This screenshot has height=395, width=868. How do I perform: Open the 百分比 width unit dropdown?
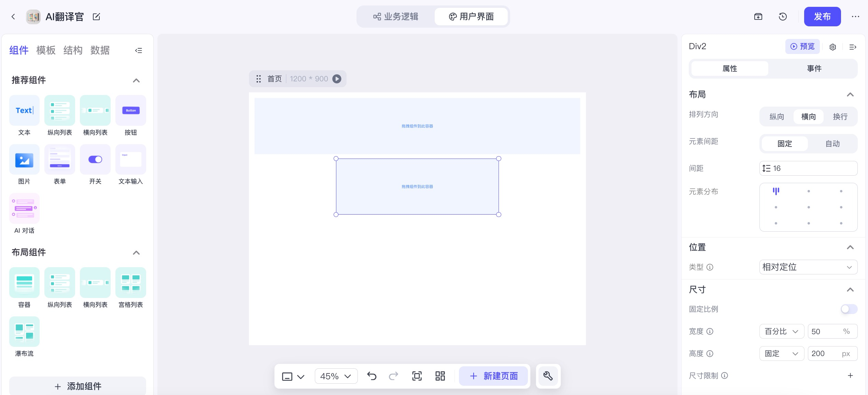[781, 331]
